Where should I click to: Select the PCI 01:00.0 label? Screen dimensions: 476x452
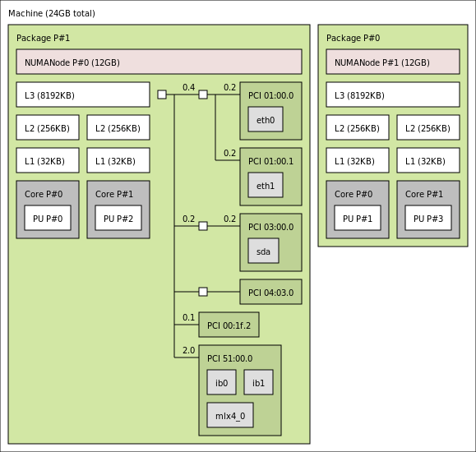coord(271,95)
